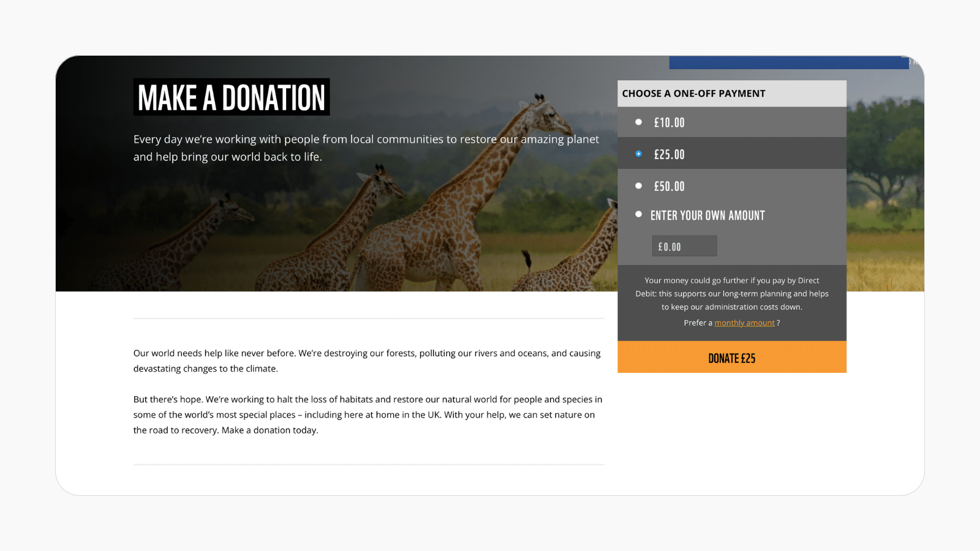
Task: Click the 'But there's hope' paragraph
Action: click(367, 414)
